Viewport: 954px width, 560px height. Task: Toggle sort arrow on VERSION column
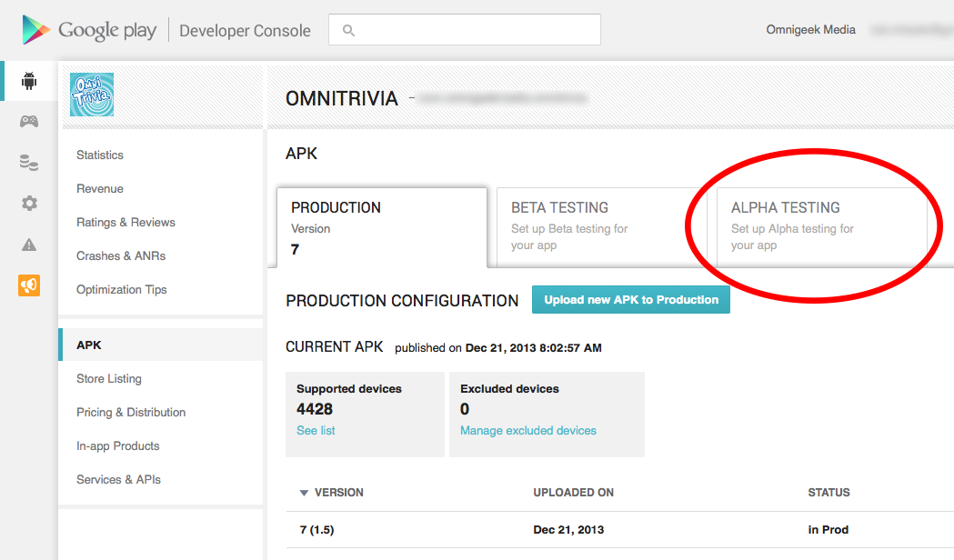(x=304, y=493)
